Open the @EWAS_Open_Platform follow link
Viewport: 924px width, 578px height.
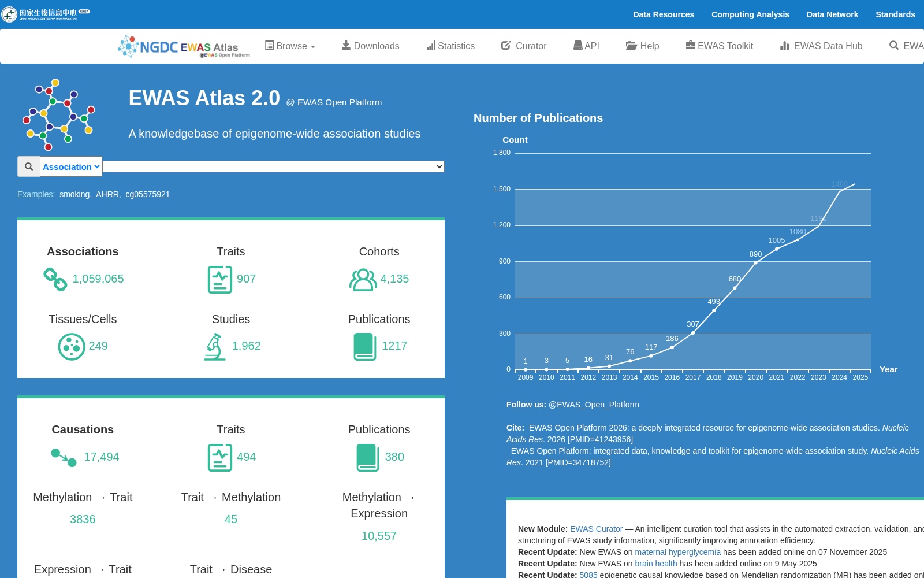pos(594,405)
